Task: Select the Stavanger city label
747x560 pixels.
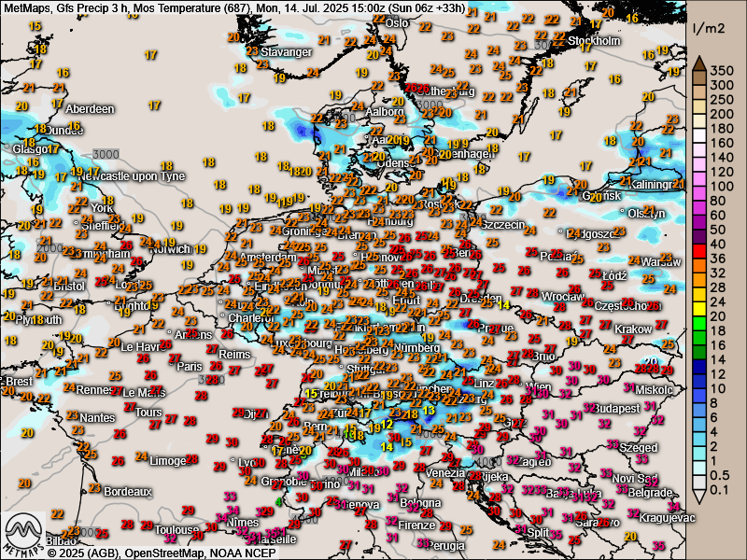Action: coord(286,52)
